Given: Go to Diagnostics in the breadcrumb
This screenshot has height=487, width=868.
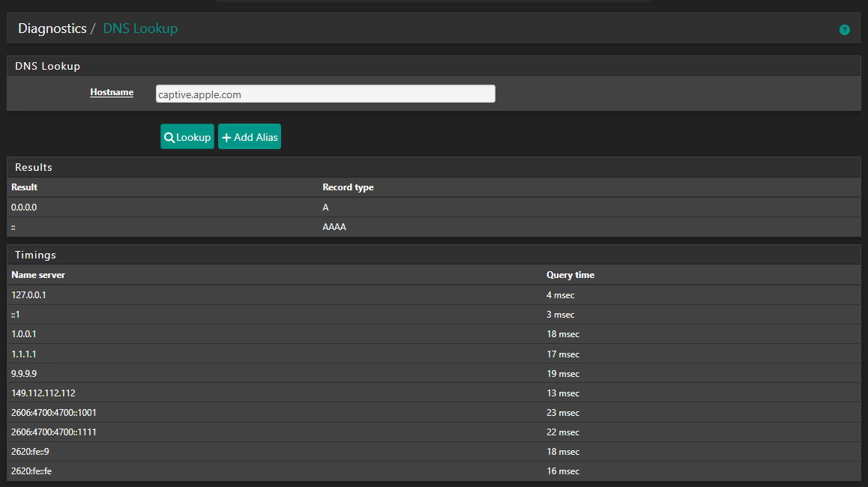Looking at the screenshot, I should [52, 29].
